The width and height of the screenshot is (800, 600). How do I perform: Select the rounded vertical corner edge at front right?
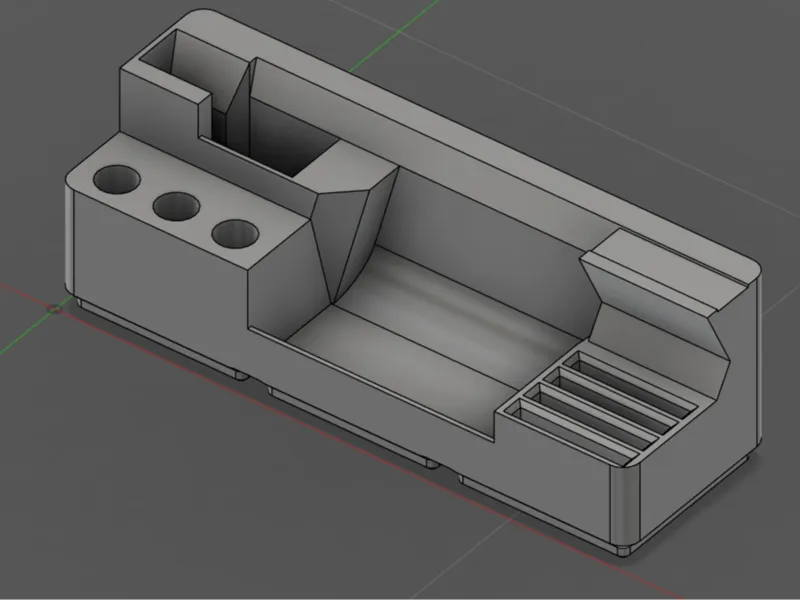pyautogui.click(x=625, y=505)
